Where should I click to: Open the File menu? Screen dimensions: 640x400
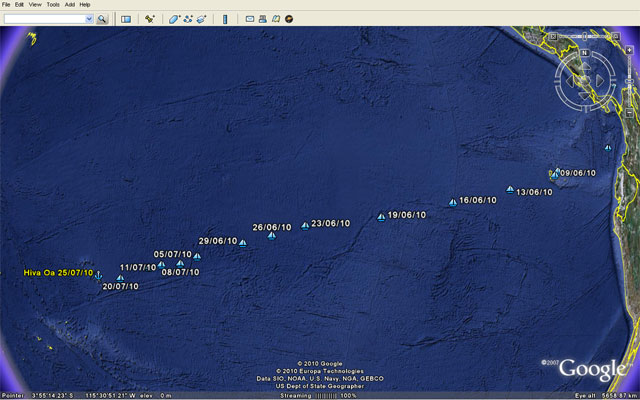(6, 4)
